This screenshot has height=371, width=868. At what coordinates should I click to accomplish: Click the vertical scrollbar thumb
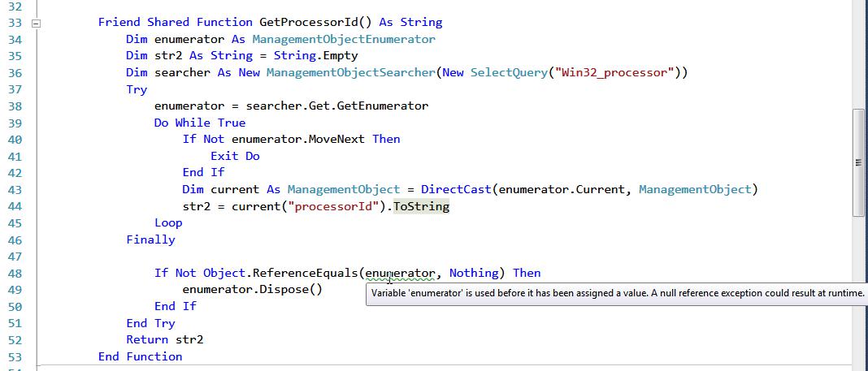(x=859, y=161)
